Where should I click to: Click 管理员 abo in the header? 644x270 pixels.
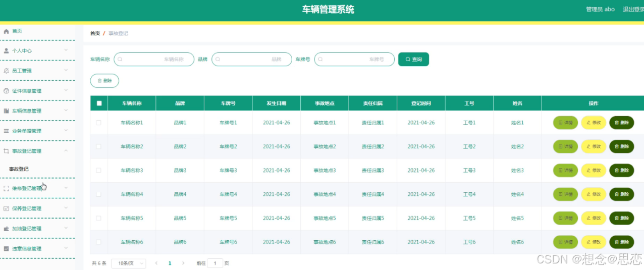600,9
